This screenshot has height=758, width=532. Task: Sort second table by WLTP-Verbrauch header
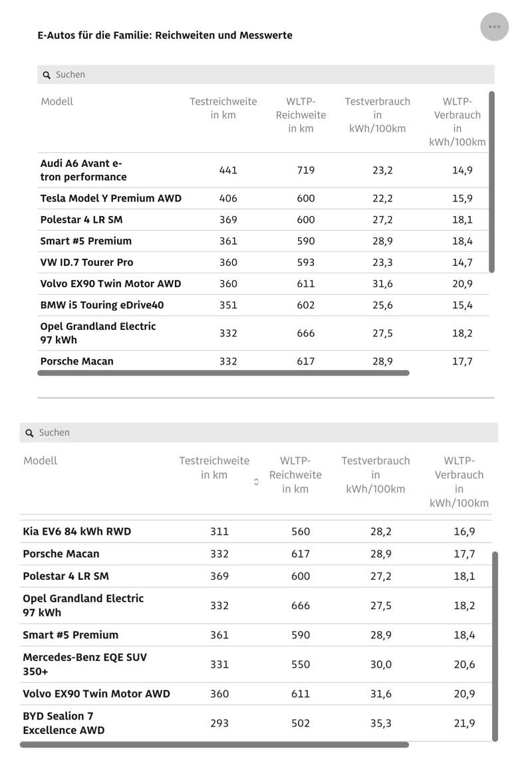(459, 481)
